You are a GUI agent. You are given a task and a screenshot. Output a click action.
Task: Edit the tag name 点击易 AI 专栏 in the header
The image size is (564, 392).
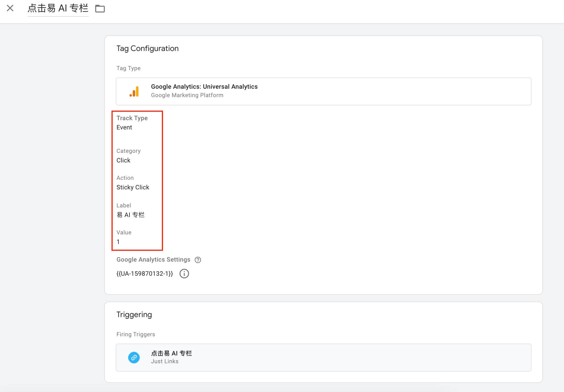click(58, 8)
